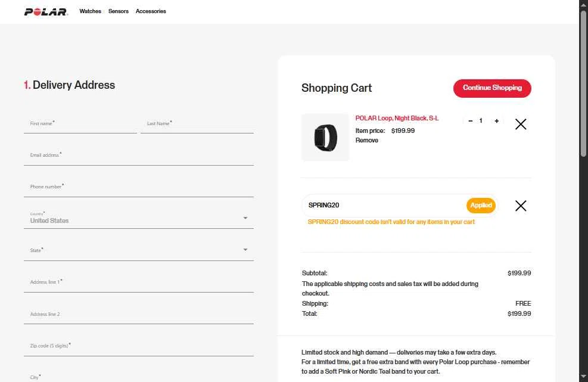Open the Watches menu
Viewport: 588px width, 382px height.
coord(90,11)
